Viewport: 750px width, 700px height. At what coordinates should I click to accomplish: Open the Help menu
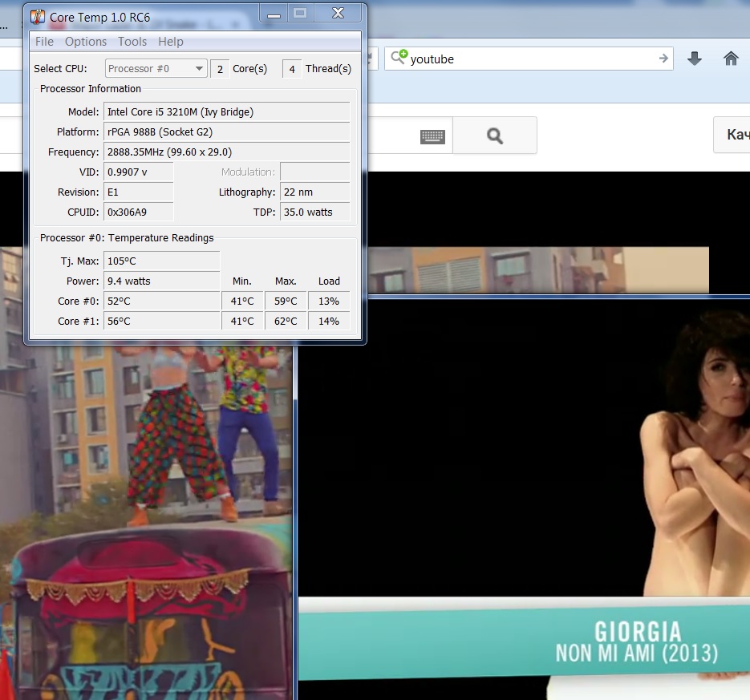click(170, 42)
